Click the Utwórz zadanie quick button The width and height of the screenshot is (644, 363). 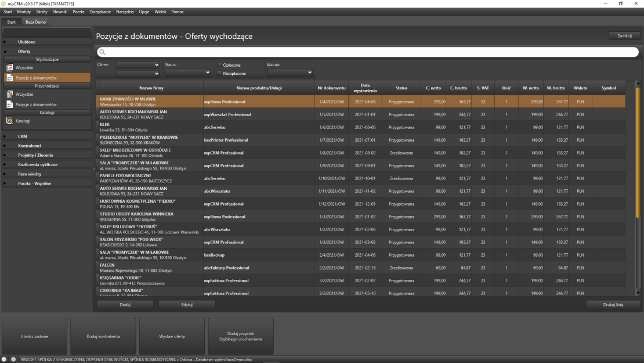(x=34, y=336)
